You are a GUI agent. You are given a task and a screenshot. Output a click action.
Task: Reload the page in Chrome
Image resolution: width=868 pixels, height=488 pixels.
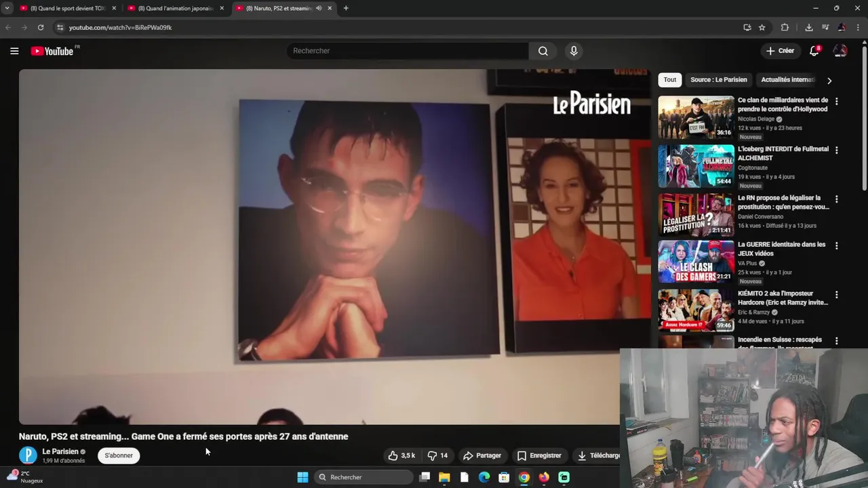point(41,27)
